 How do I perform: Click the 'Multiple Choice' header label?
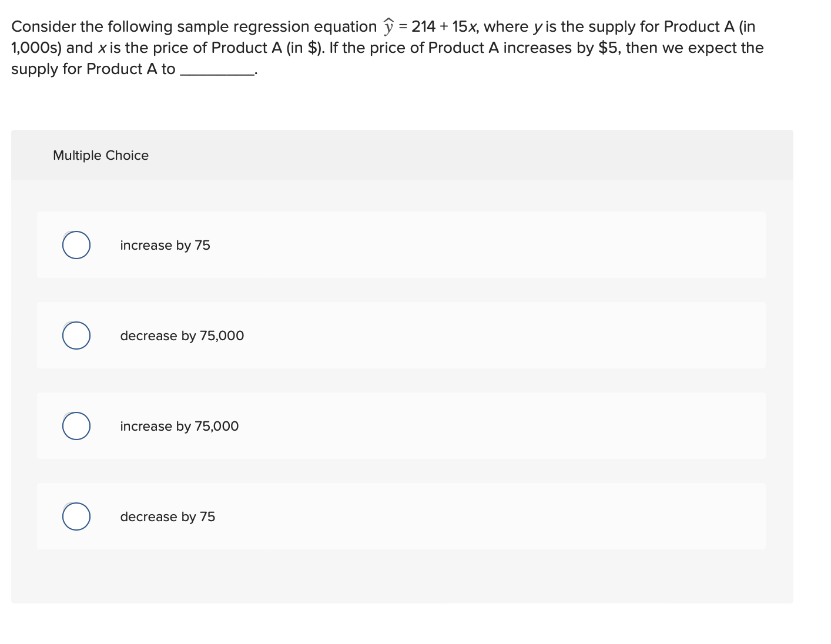coord(100,155)
